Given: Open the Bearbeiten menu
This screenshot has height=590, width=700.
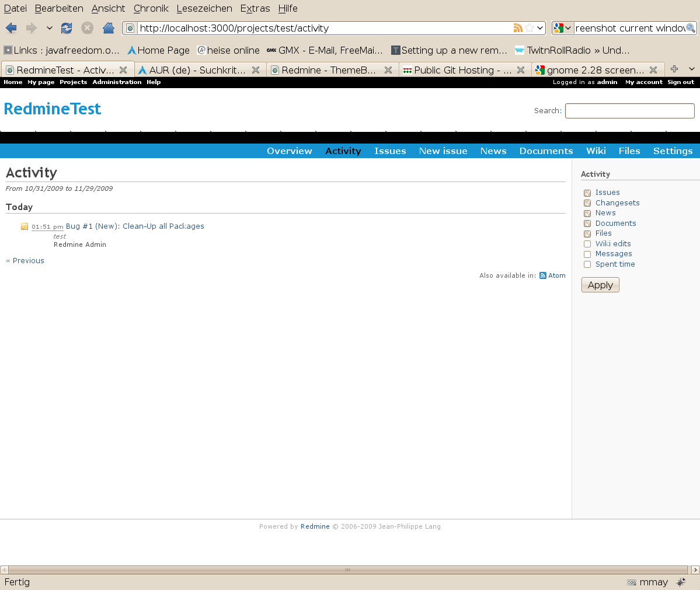Looking at the screenshot, I should point(59,9).
